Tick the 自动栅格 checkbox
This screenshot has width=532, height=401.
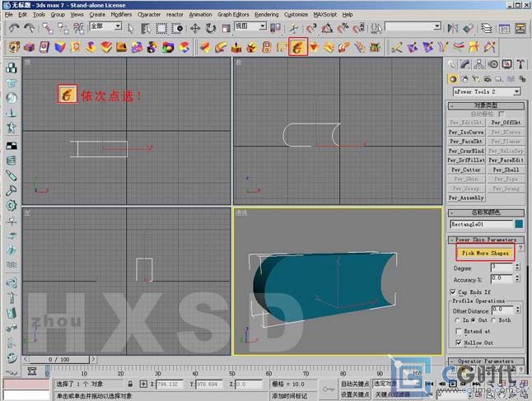pyautogui.click(x=502, y=114)
